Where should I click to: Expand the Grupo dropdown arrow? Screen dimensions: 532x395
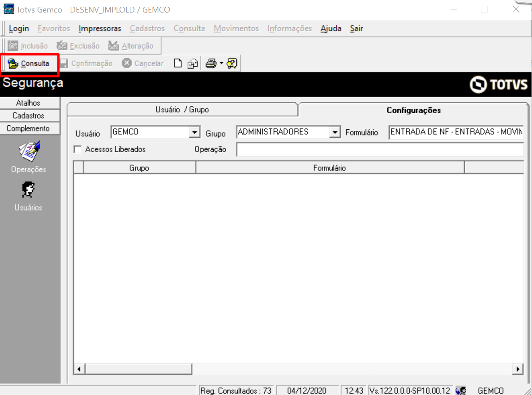335,132
